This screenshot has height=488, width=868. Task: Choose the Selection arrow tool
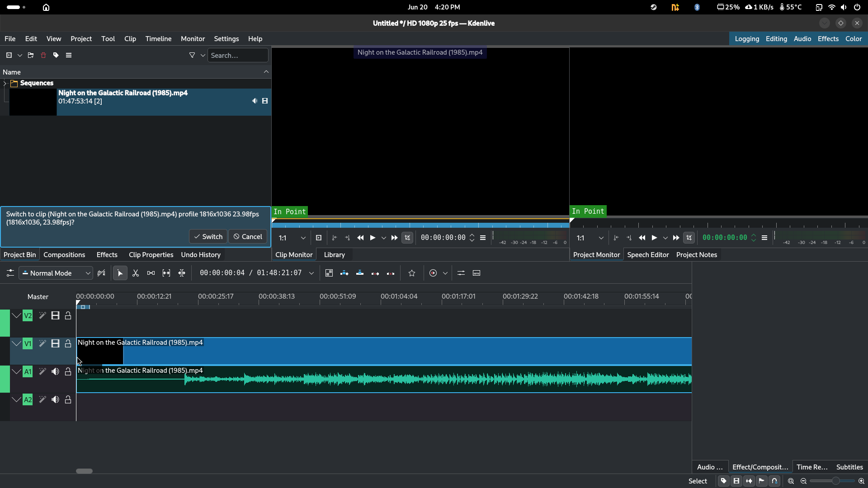click(120, 273)
